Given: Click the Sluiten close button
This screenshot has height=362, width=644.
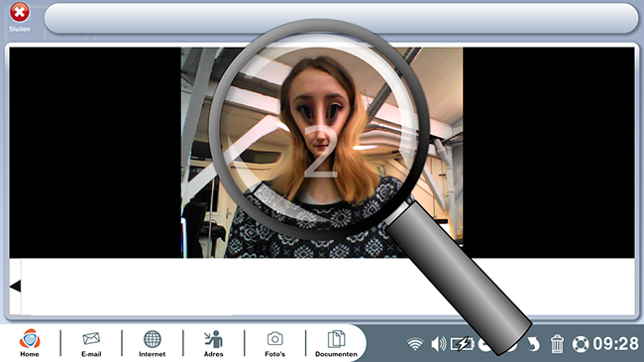Looking at the screenshot, I should [19, 17].
